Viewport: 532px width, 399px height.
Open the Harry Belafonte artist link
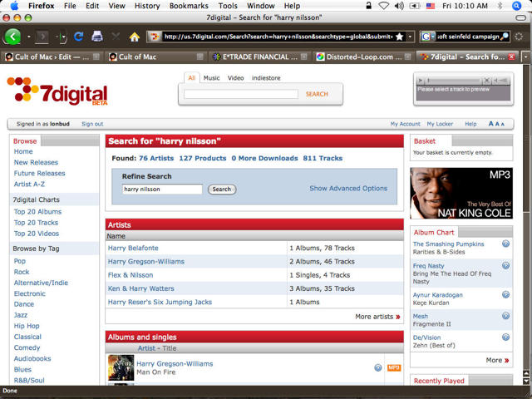tap(133, 248)
